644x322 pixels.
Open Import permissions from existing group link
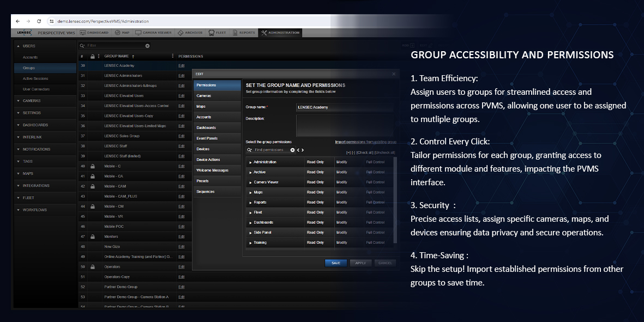pyautogui.click(x=365, y=142)
